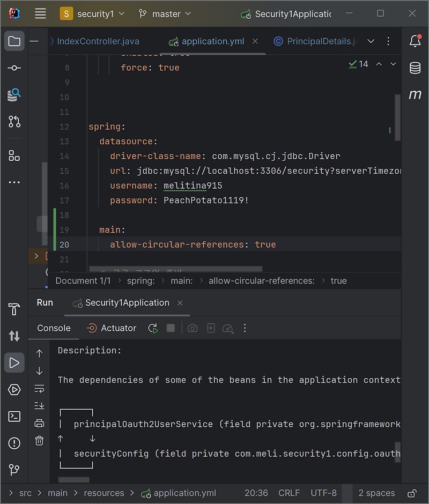Enable the Run tool window play button
Screen dimensions: 429x504
14,362
